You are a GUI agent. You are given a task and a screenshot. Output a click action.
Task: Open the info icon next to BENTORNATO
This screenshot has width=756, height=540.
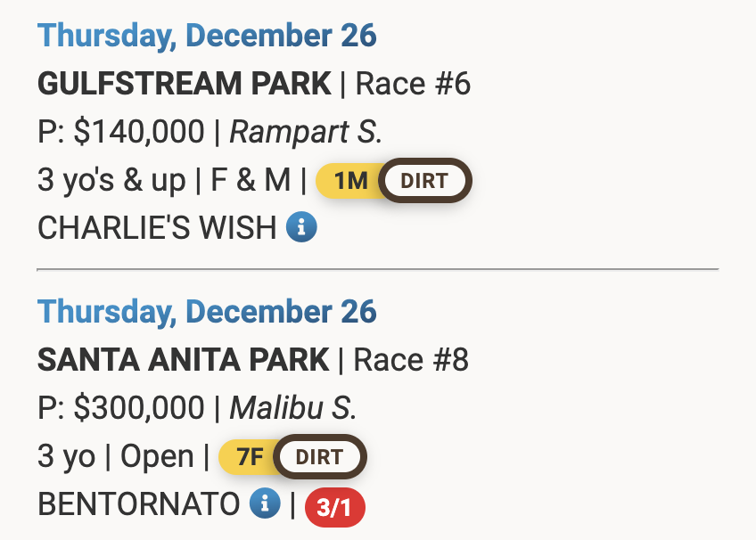click(x=265, y=504)
